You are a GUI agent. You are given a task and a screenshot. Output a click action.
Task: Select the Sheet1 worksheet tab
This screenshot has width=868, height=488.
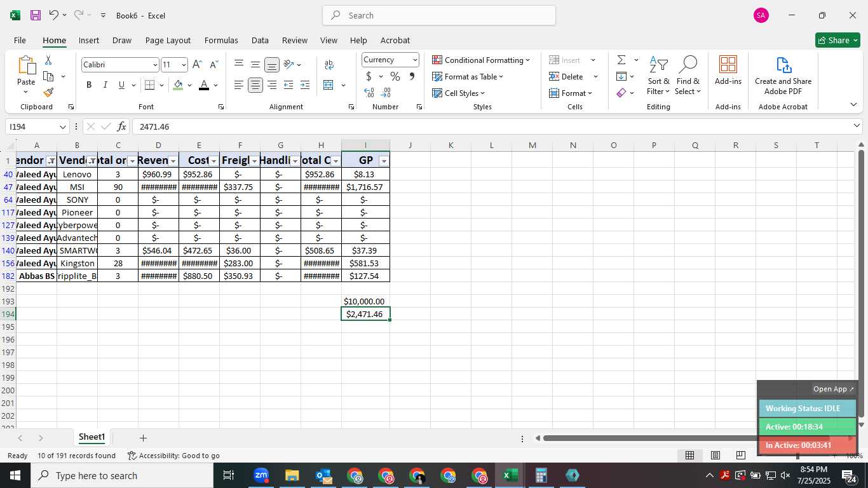(x=92, y=437)
